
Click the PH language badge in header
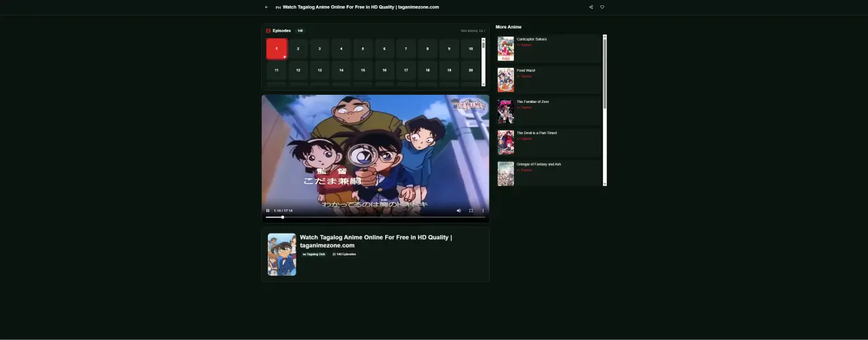coord(278,7)
